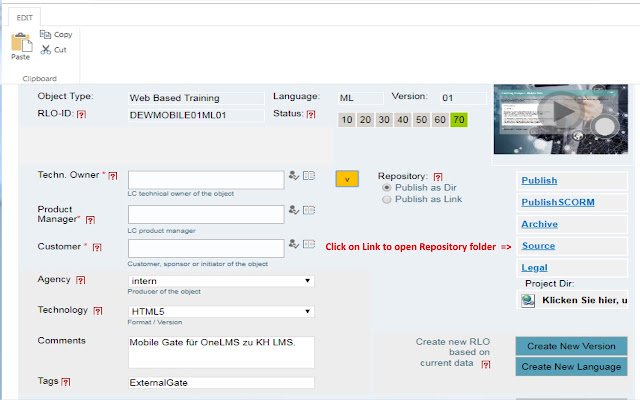Select status step 10
The image size is (640, 400).
(x=347, y=120)
